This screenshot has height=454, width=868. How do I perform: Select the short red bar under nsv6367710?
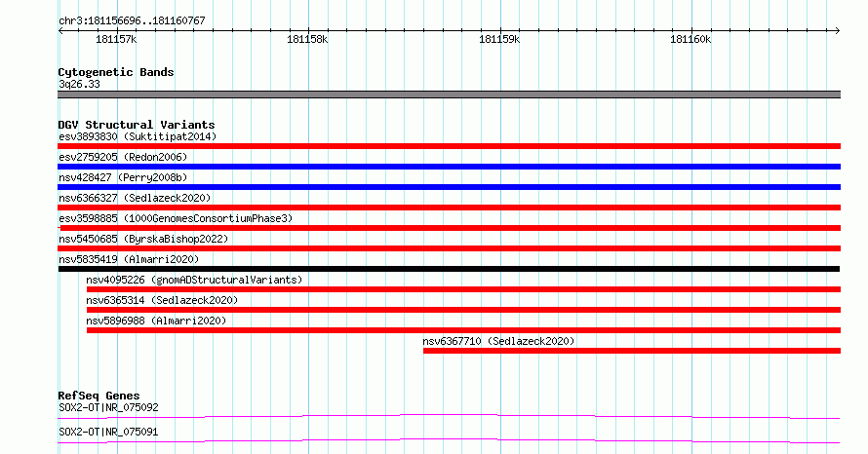[632, 351]
